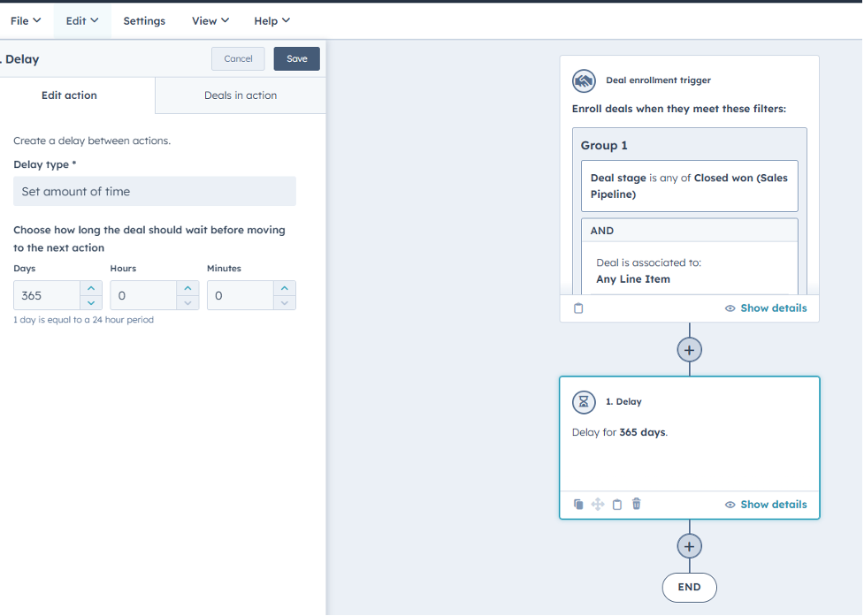
Task: Switch to the Edit action tab
Action: 70,95
